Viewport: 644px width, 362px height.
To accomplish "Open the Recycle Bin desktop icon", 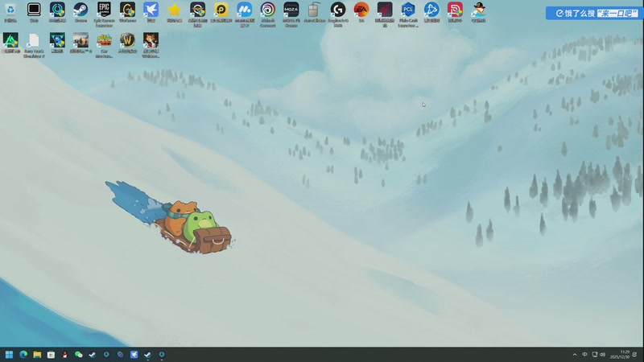I will point(10,11).
